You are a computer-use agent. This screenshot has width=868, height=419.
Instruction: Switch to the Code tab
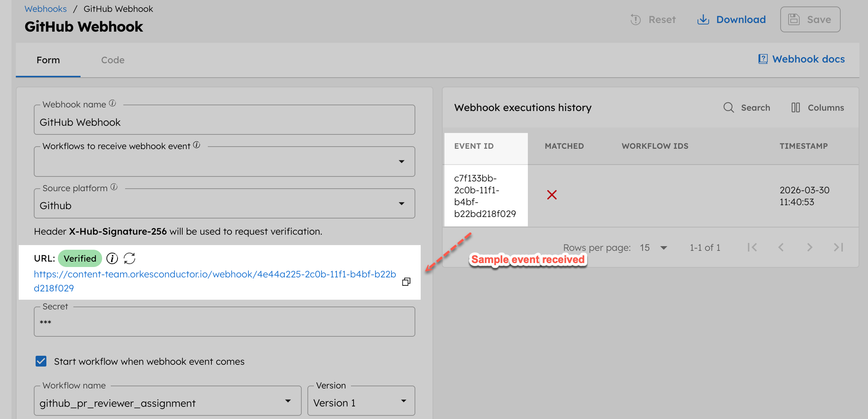coord(113,60)
